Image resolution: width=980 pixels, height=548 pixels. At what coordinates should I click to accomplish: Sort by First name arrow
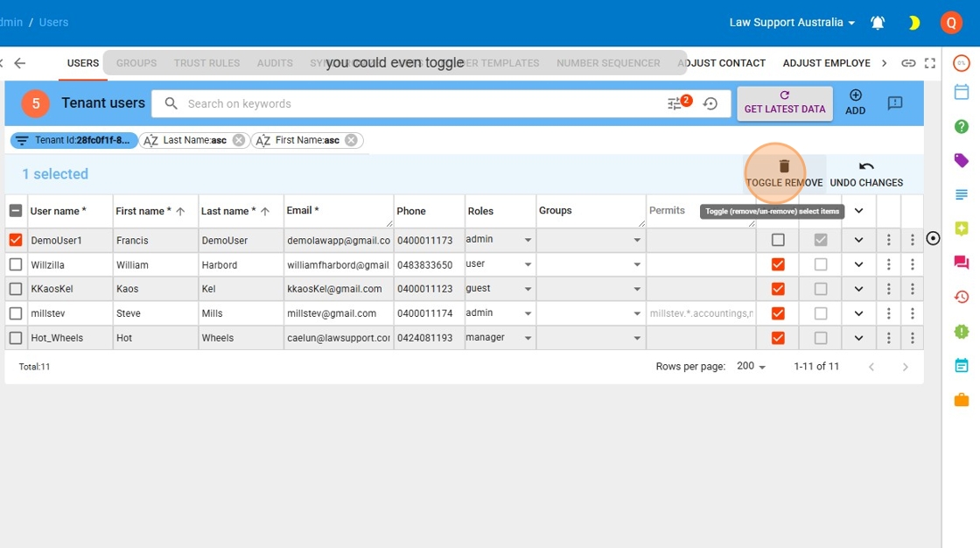click(180, 212)
